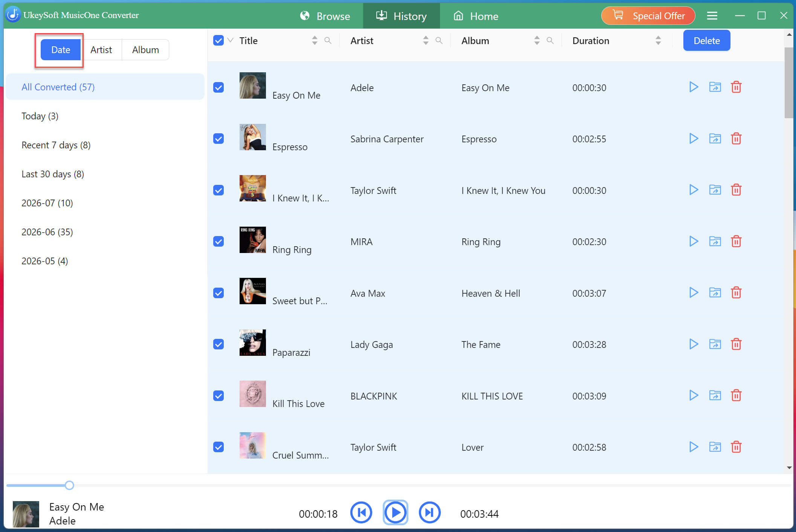796x532 pixels.
Task: Open folder for Kill This Love
Action: 715,395
